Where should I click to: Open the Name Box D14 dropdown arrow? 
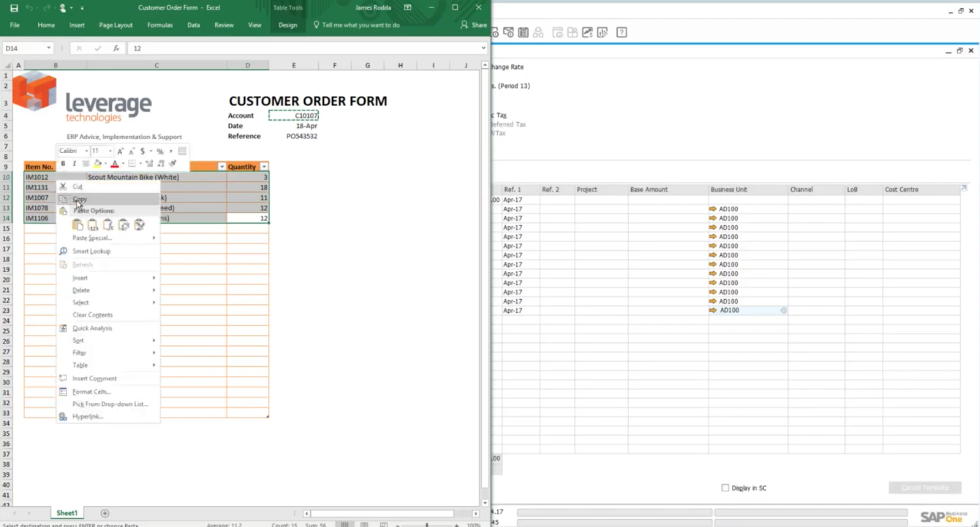coord(49,48)
